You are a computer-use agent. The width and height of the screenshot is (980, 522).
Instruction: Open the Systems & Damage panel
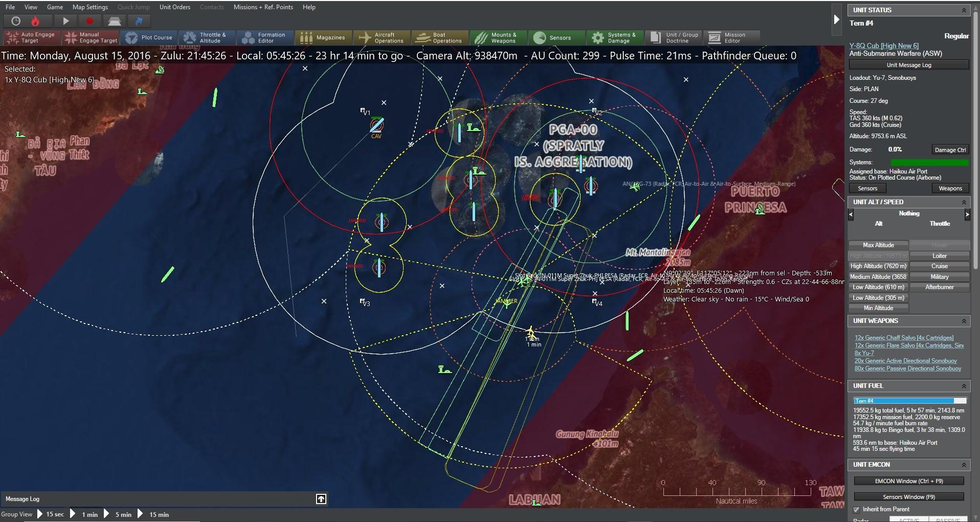[x=615, y=37]
